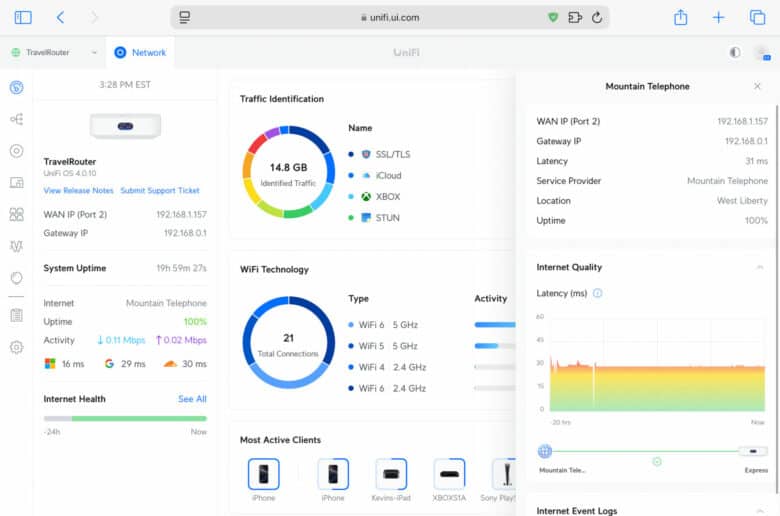Screen dimensions: 780x516
Task: Open the Insights sidebar icon
Action: pos(16,278)
